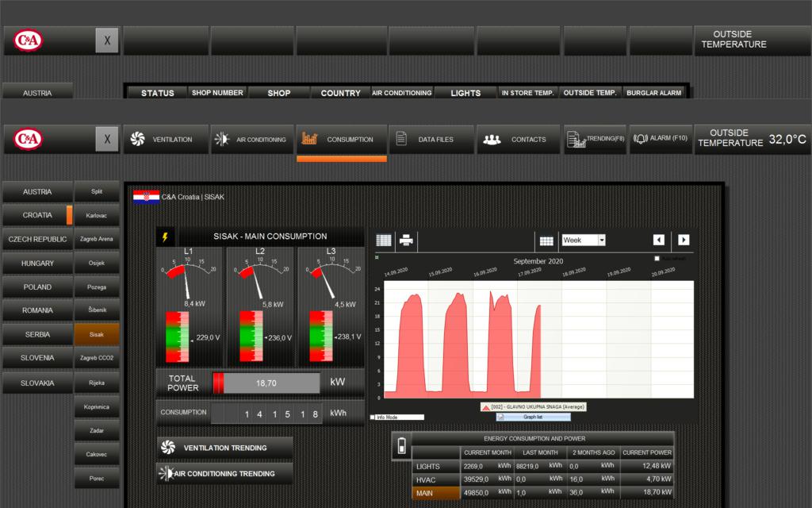Click Air Conditioning Trending button
Screen dimensions: 812x508
pos(225,474)
